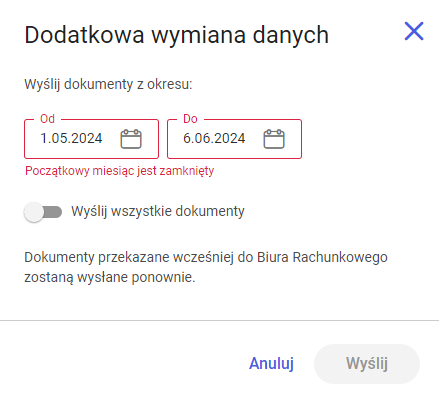Click the horizontal divider above the buttons
The image size is (439, 403).
[x=219, y=320]
